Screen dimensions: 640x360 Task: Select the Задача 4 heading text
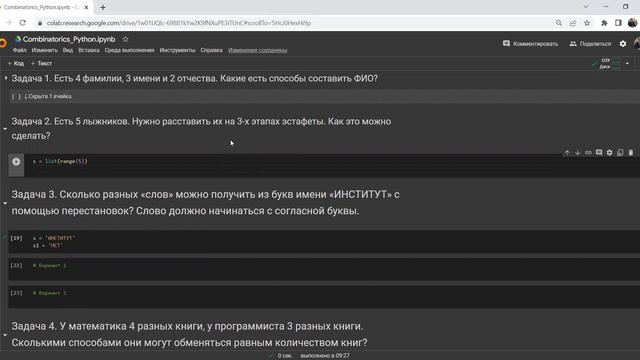(x=189, y=334)
